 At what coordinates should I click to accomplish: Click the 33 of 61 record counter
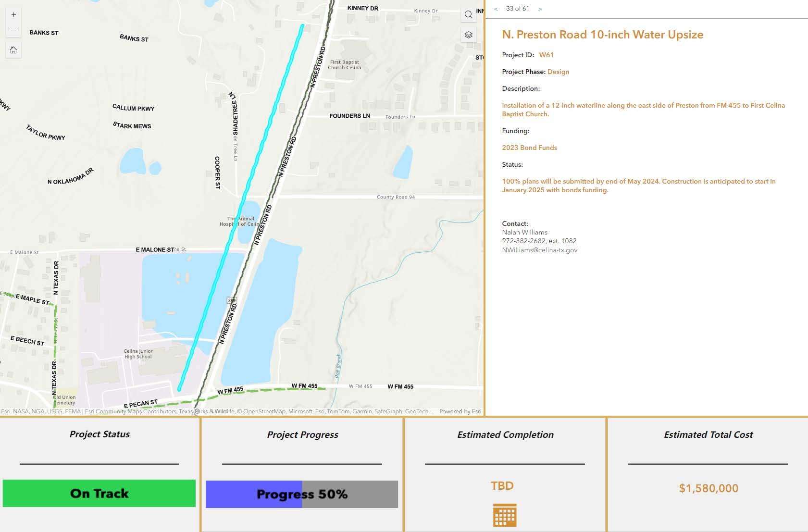point(518,9)
